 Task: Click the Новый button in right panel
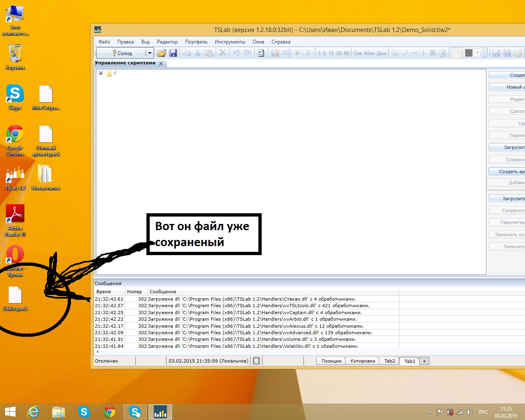click(x=507, y=87)
